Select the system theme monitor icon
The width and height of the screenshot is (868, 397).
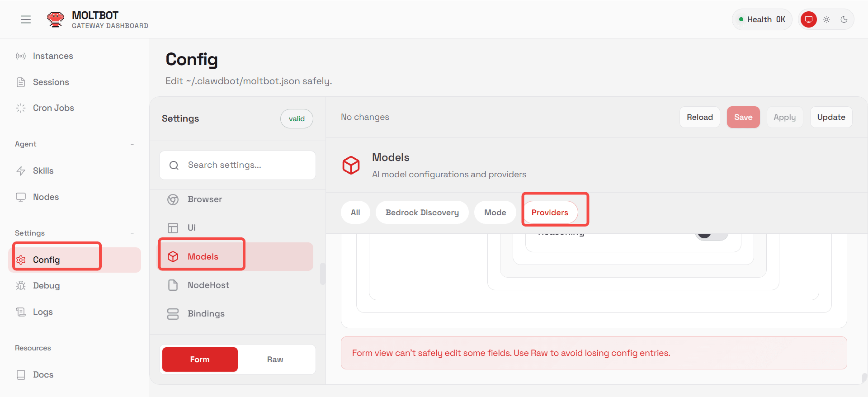click(808, 19)
